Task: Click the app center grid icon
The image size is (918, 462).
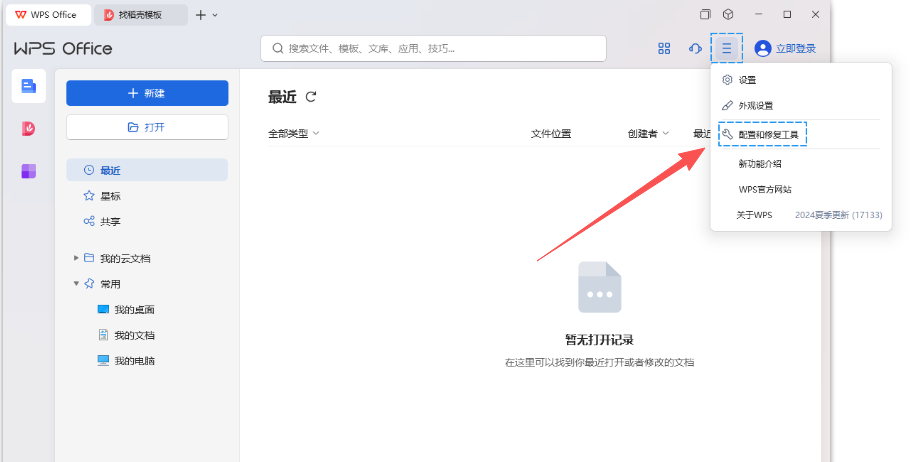Action: click(664, 49)
